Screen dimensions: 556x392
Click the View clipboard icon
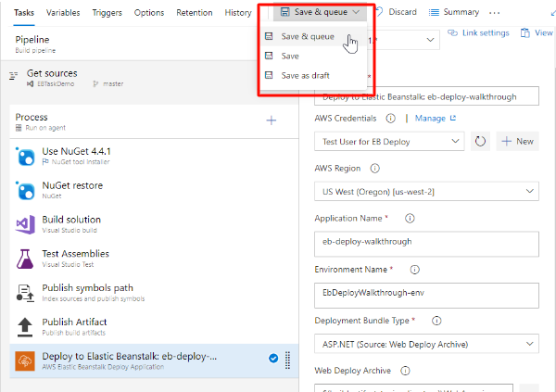click(524, 33)
